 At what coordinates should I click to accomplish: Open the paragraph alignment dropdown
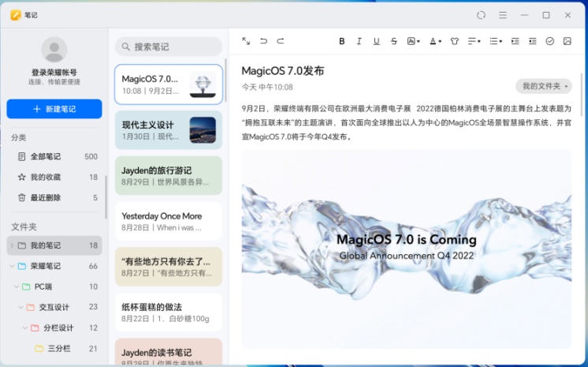474,41
